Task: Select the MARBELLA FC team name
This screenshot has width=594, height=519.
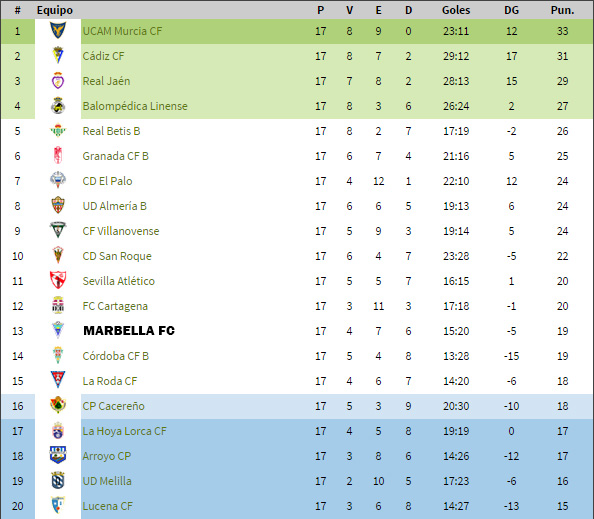Action: click(x=129, y=331)
